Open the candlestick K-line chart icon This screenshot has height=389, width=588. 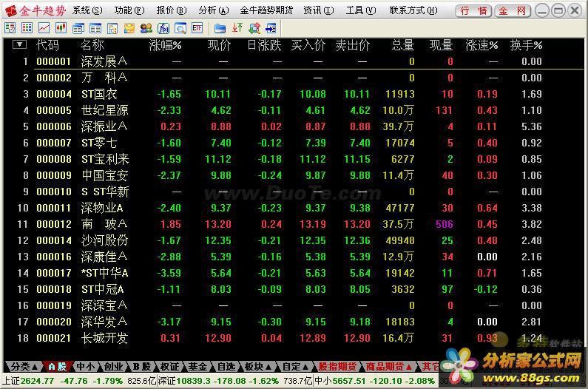61,27
